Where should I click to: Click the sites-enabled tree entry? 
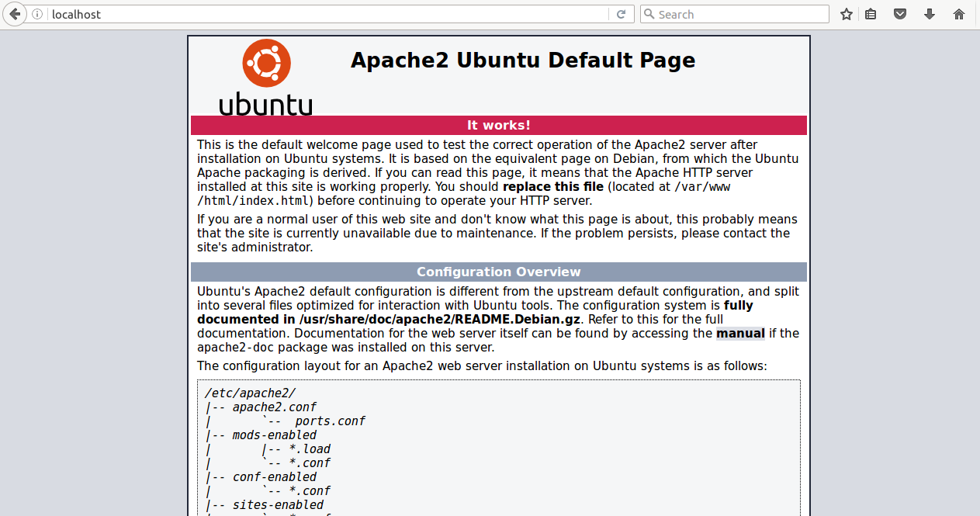(x=278, y=505)
